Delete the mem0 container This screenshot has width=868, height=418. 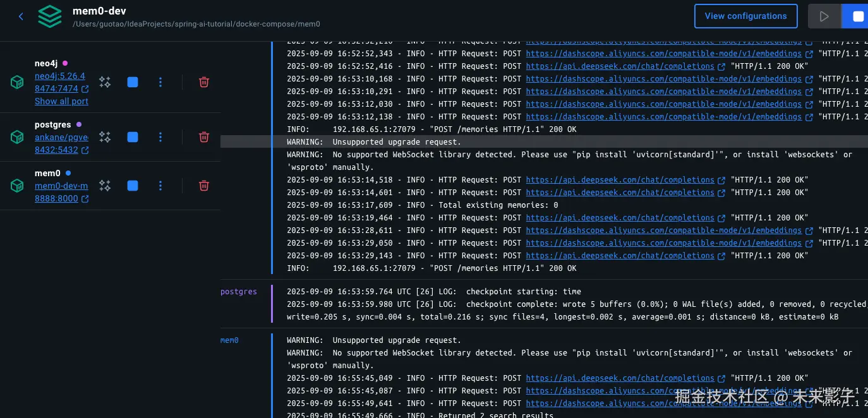(x=204, y=186)
